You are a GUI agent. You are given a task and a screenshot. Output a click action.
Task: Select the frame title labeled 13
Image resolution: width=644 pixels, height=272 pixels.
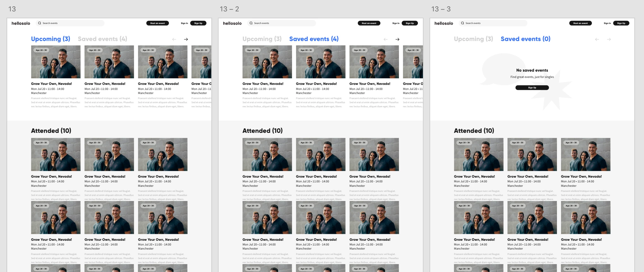pyautogui.click(x=12, y=9)
